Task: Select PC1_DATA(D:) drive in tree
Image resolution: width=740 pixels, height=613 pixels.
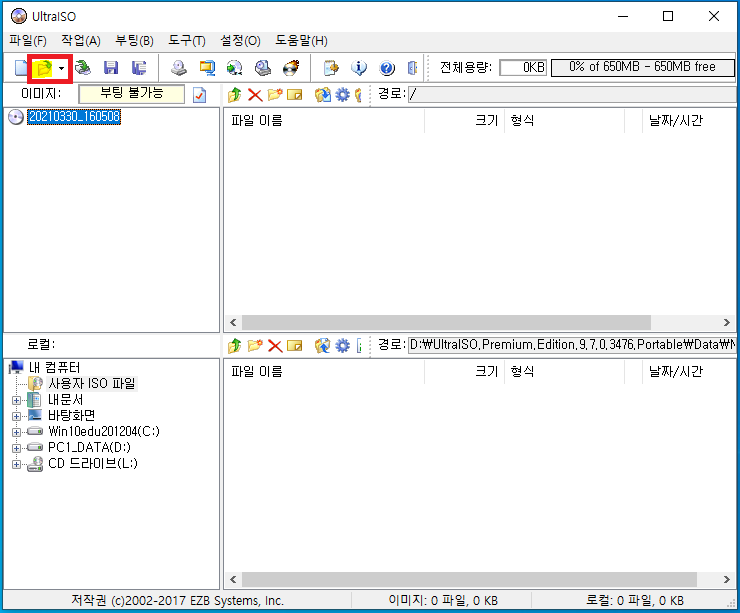Action: (x=89, y=447)
